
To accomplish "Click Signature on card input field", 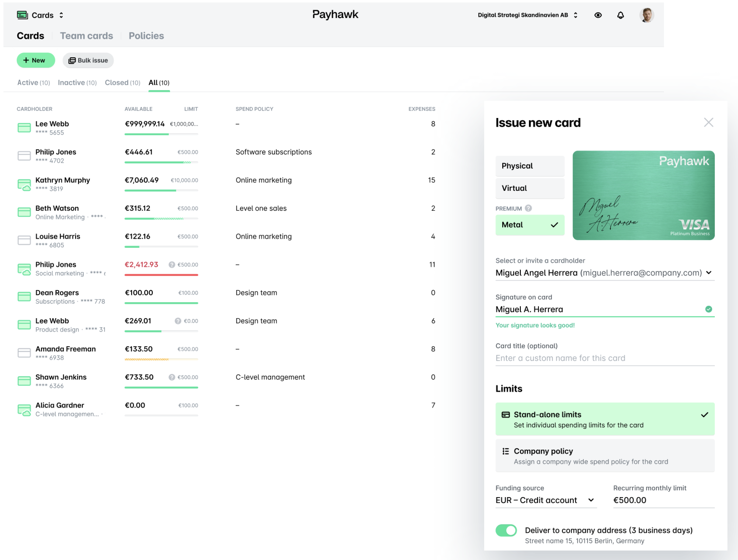I will pyautogui.click(x=605, y=309).
